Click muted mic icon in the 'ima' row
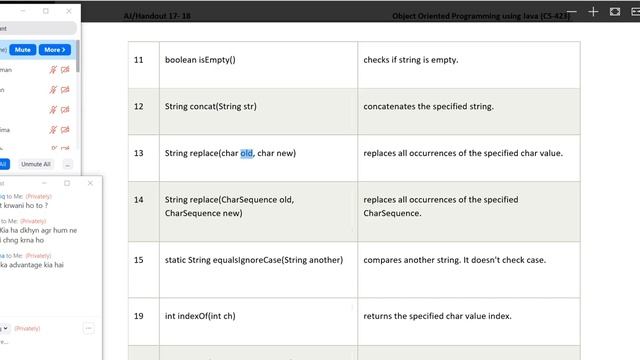The image size is (640, 360). (53, 130)
